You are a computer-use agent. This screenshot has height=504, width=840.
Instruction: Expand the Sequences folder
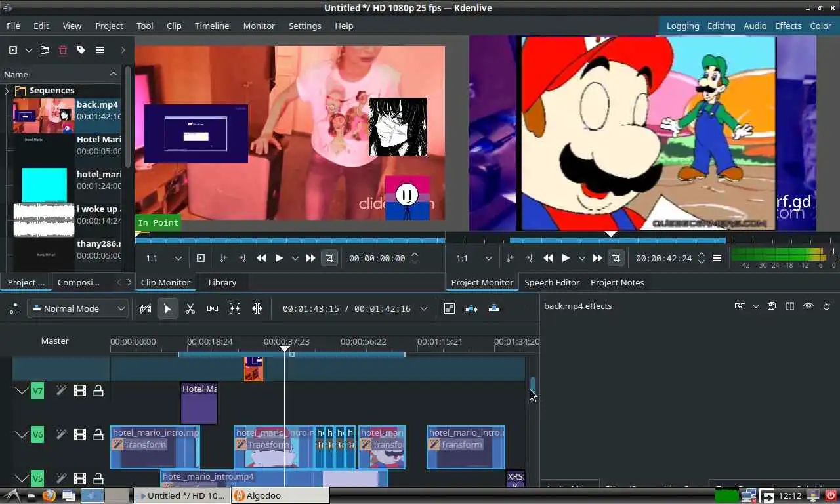(7, 91)
